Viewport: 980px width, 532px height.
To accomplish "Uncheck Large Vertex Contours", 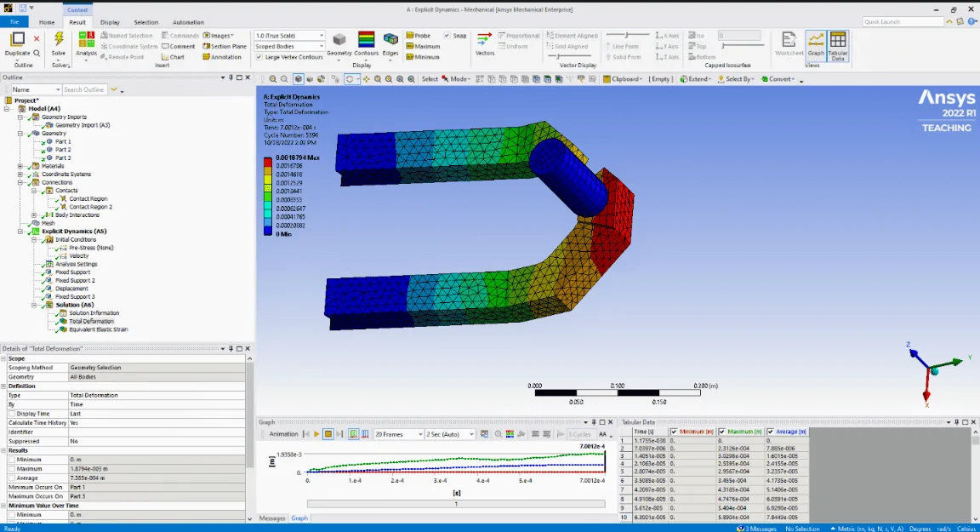I will [x=259, y=57].
